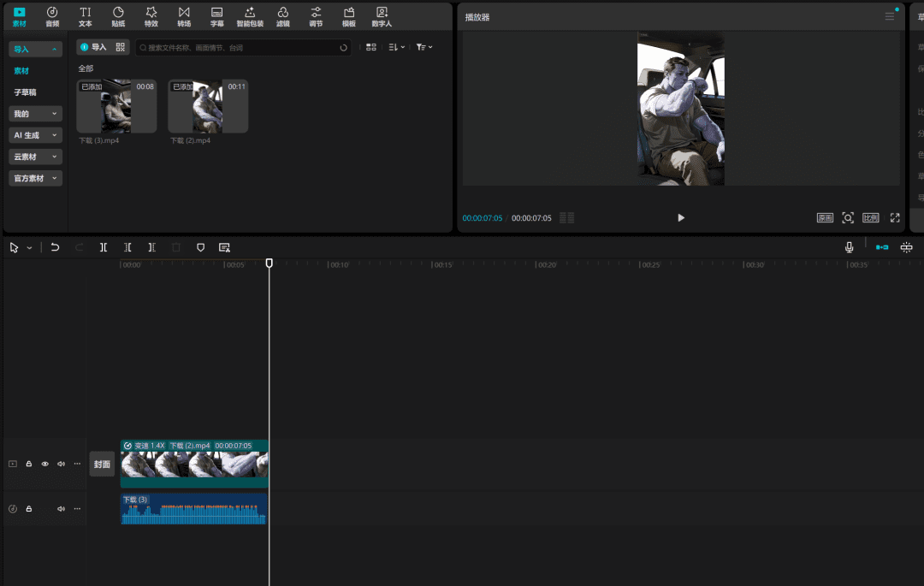Play the preview in the player

(681, 218)
